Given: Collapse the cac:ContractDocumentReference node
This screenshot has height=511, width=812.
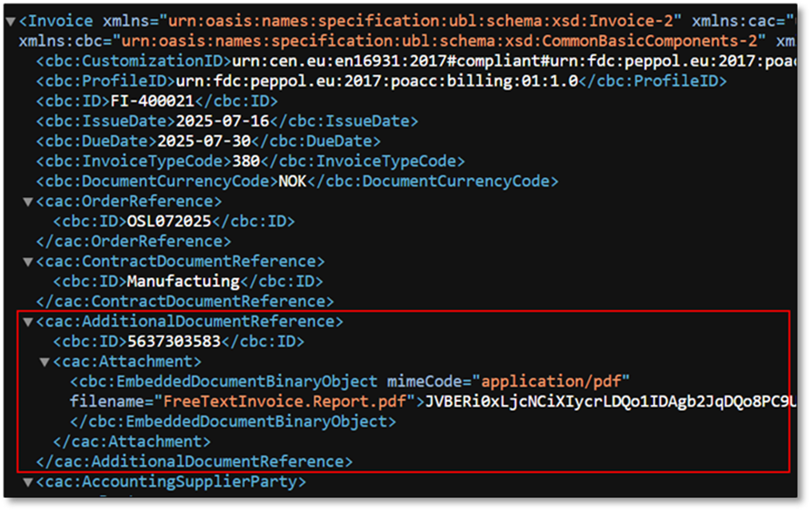Looking at the screenshot, I should (29, 262).
